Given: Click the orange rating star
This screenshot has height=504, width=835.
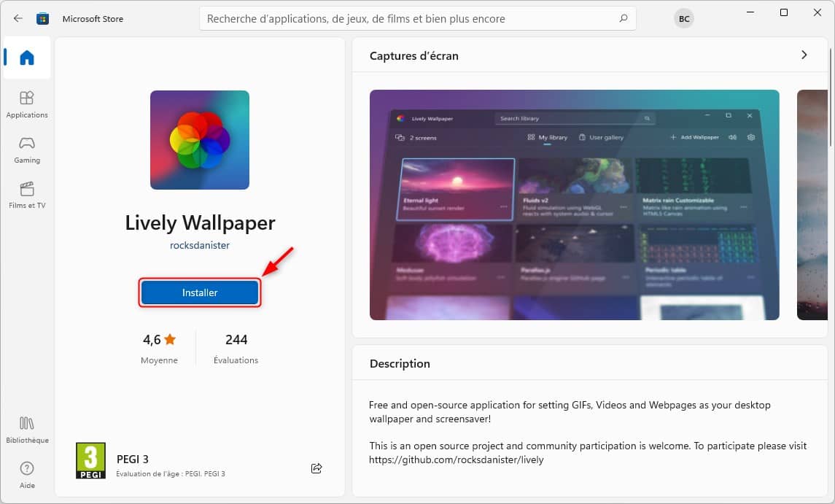Looking at the screenshot, I should [x=171, y=339].
